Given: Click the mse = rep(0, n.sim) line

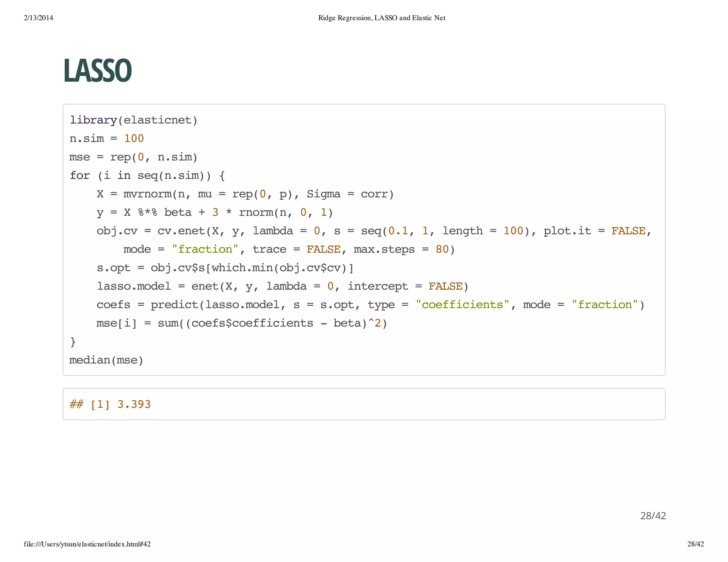Looking at the screenshot, I should 133,157.
